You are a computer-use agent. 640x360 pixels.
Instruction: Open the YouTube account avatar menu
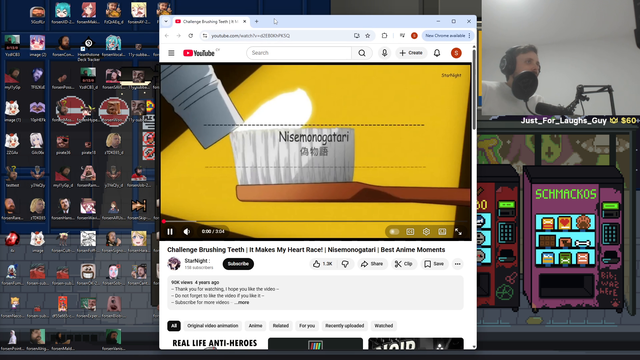(456, 53)
